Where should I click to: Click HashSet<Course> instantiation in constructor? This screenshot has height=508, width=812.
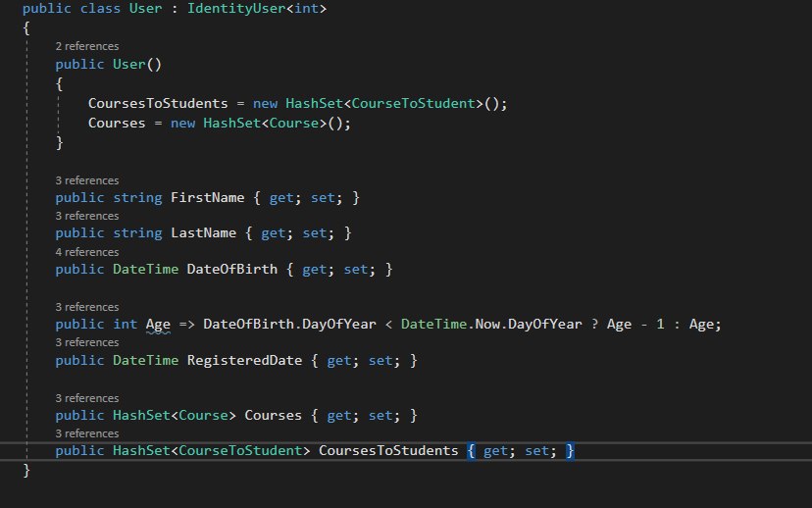pyautogui.click(x=277, y=124)
